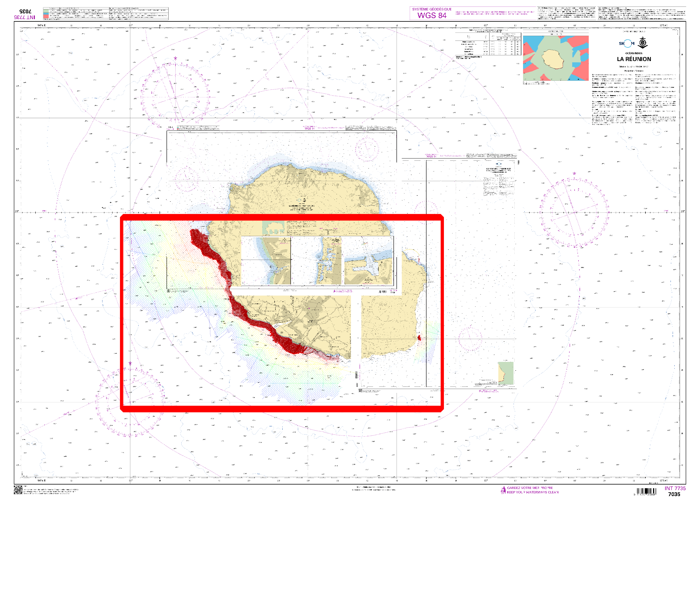The height and width of the screenshot is (605, 700).
Task: Click the tidal heights table
Action: [488, 44]
